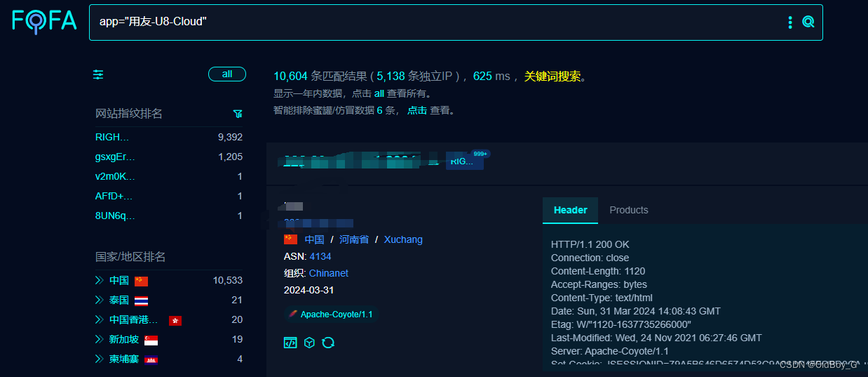Open the website source code icon
Image resolution: width=868 pixels, height=377 pixels.
click(290, 343)
